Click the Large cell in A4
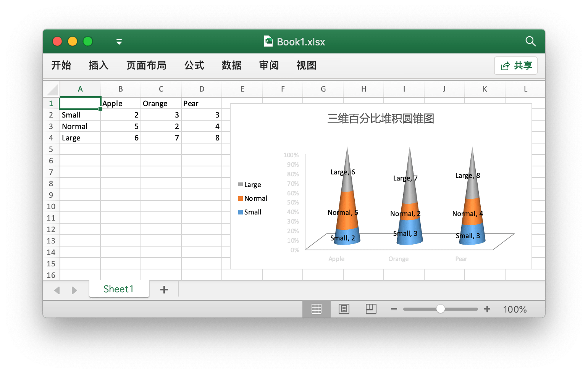The image size is (588, 374). (80, 138)
